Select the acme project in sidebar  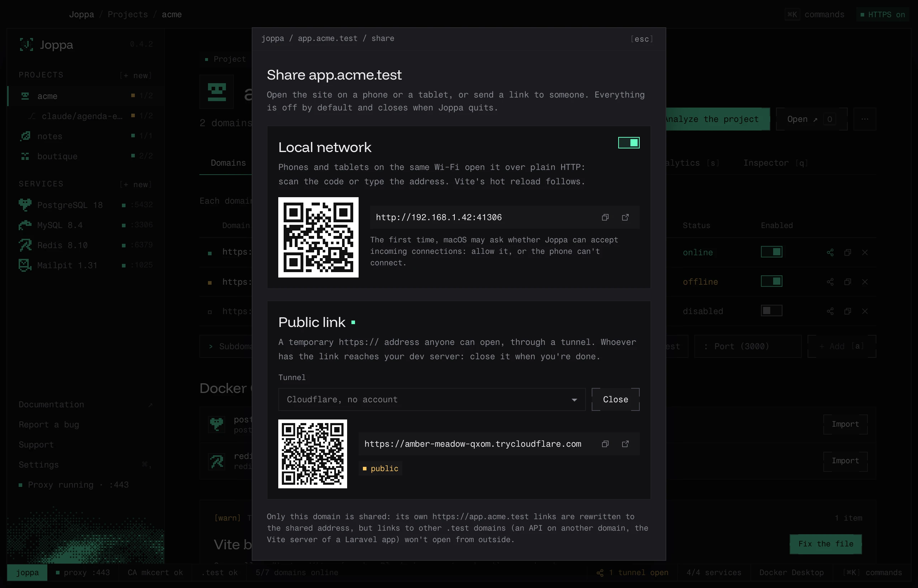(x=86, y=96)
